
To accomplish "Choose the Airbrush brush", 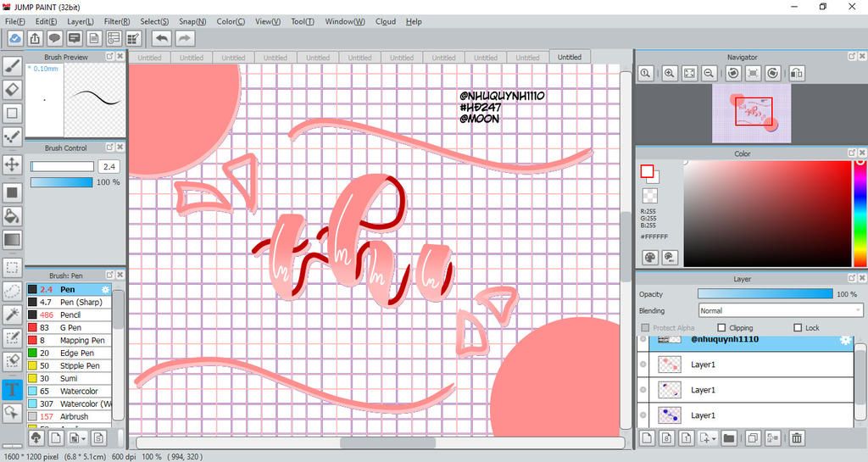I will [70, 416].
